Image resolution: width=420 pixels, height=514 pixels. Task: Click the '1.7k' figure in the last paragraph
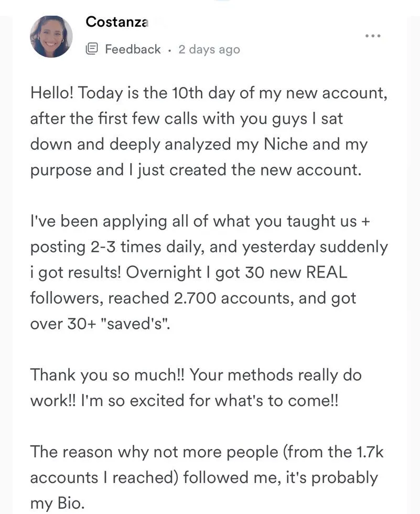[x=369, y=452]
